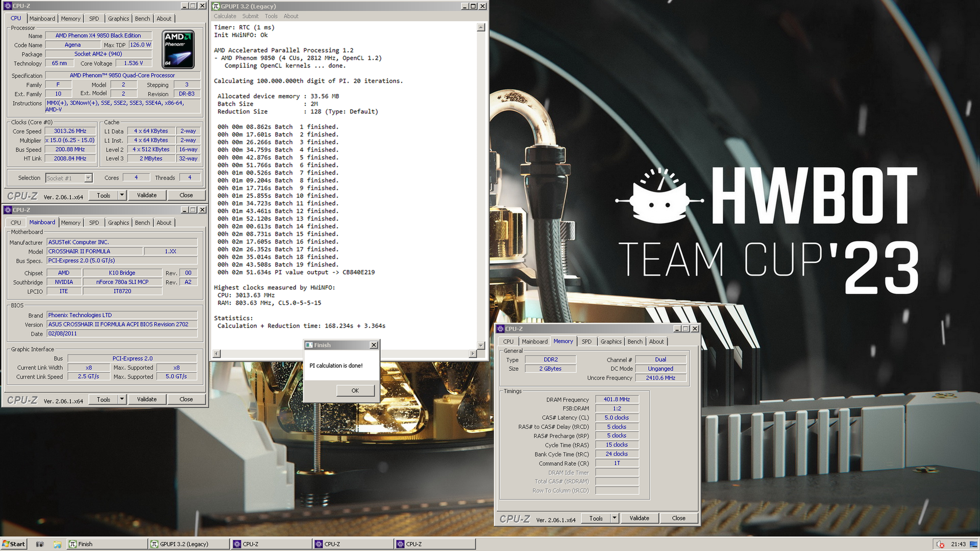Select Graphics tab in Memory CPU-Z window
This screenshot has width=980, height=551.
[611, 341]
